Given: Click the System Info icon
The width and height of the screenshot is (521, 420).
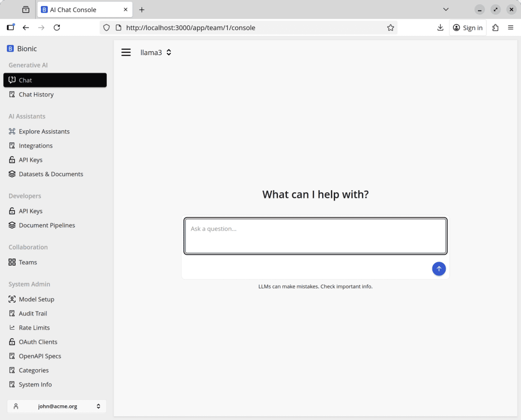Looking at the screenshot, I should tap(12, 384).
